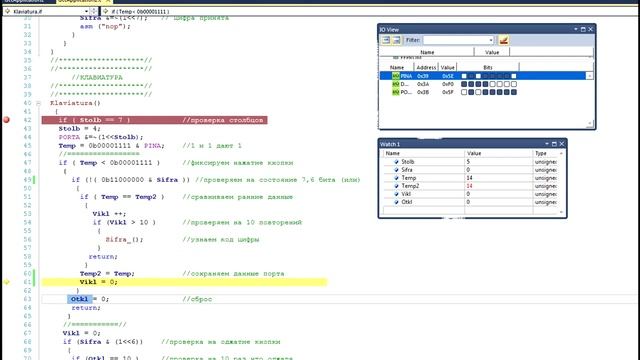This screenshot has height=360, width=640.
Task: Click the second toolbar icon in IO View
Action: click(x=396, y=40)
